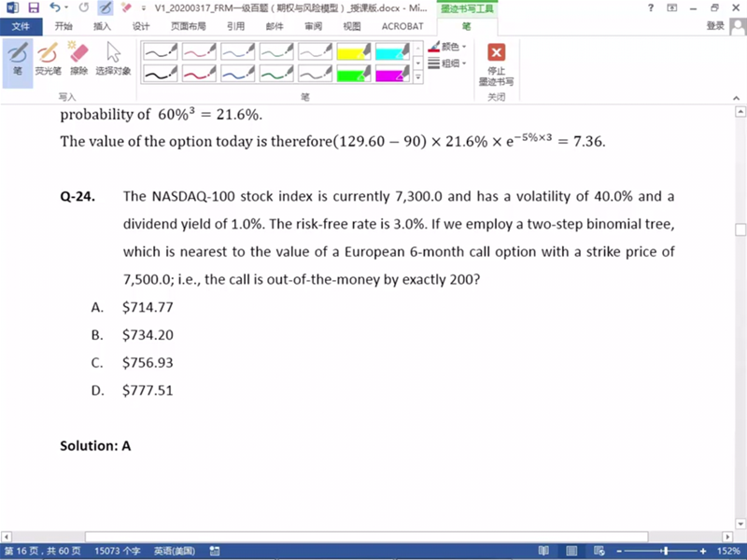Choose the thin red pen style
The image size is (747, 560).
pos(199,51)
